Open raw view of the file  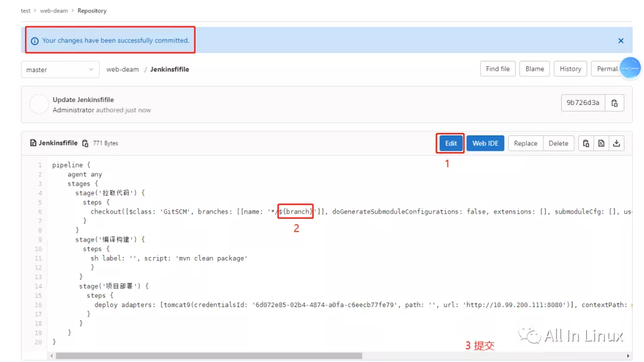(602, 143)
